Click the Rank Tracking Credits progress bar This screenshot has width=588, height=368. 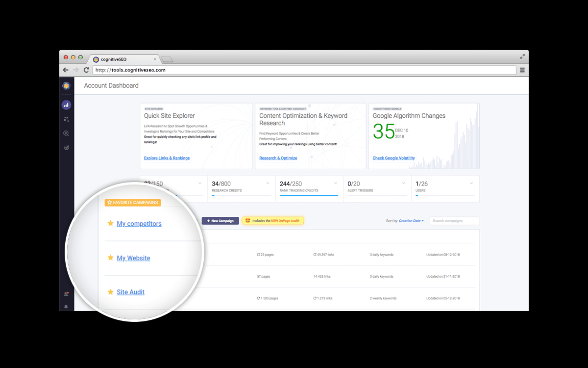click(309, 195)
